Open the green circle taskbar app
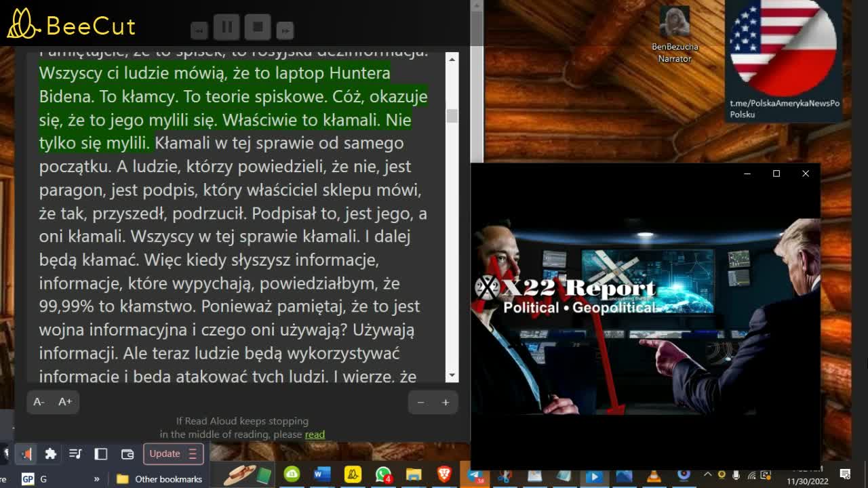Image resolution: width=868 pixels, height=488 pixels. click(x=292, y=474)
